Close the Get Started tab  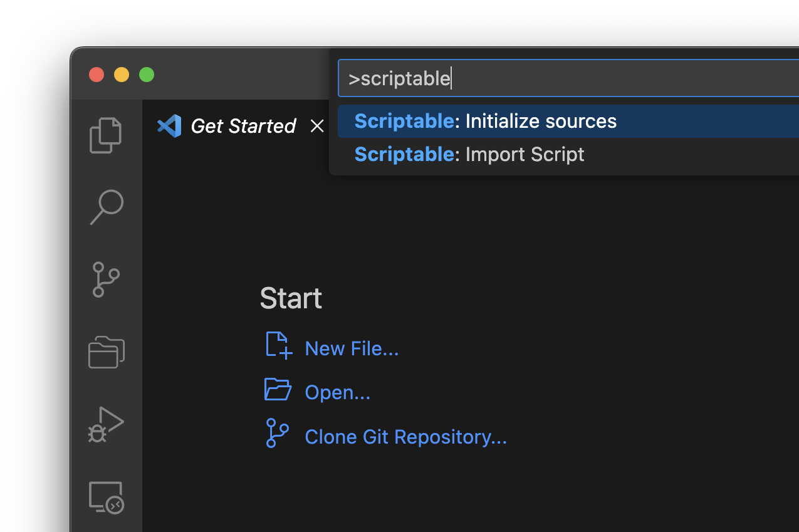tap(317, 126)
